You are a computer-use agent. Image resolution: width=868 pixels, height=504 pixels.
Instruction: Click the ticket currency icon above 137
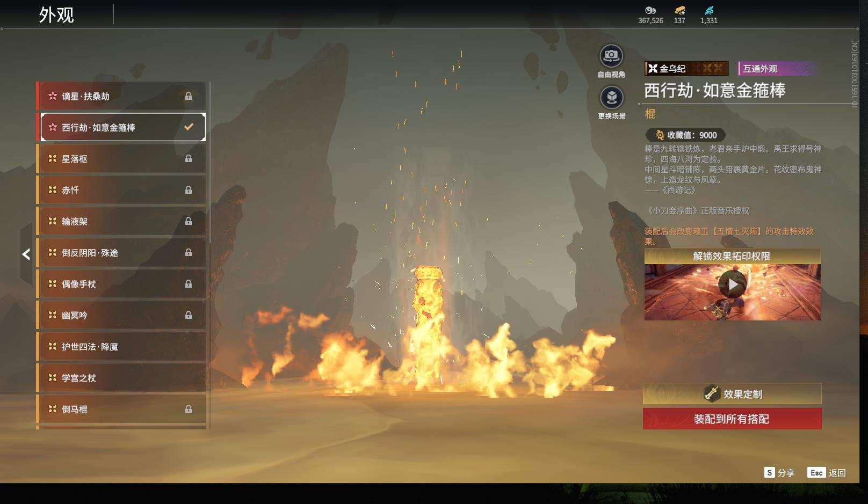click(679, 10)
